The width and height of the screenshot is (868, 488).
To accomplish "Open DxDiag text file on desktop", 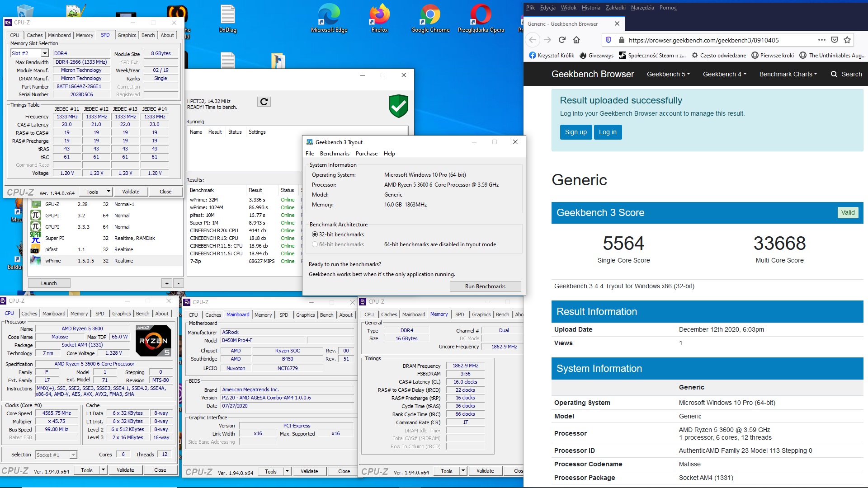I will [227, 18].
